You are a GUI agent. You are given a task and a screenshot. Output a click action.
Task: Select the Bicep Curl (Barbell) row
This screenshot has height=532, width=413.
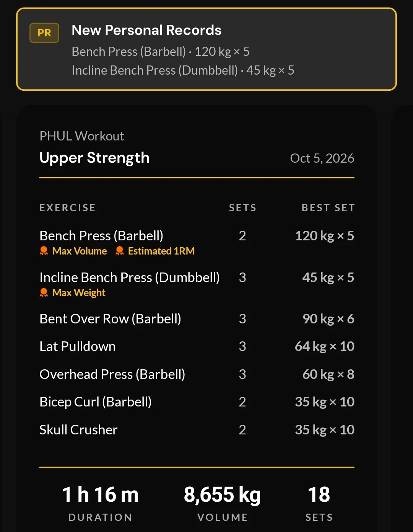(x=197, y=402)
